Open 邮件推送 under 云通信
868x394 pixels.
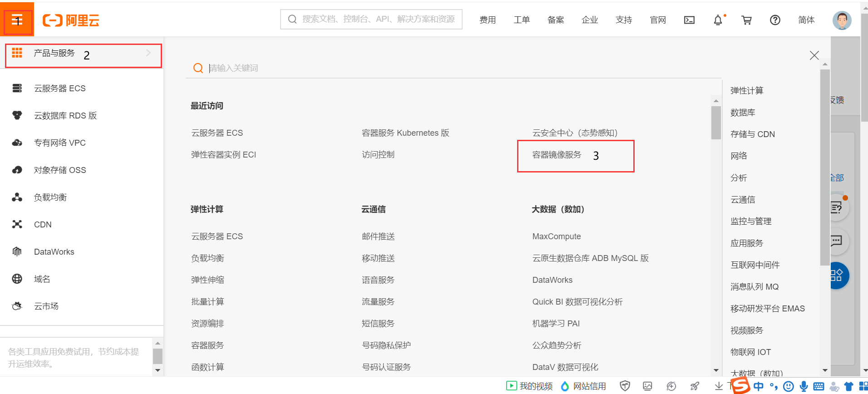[x=378, y=236]
